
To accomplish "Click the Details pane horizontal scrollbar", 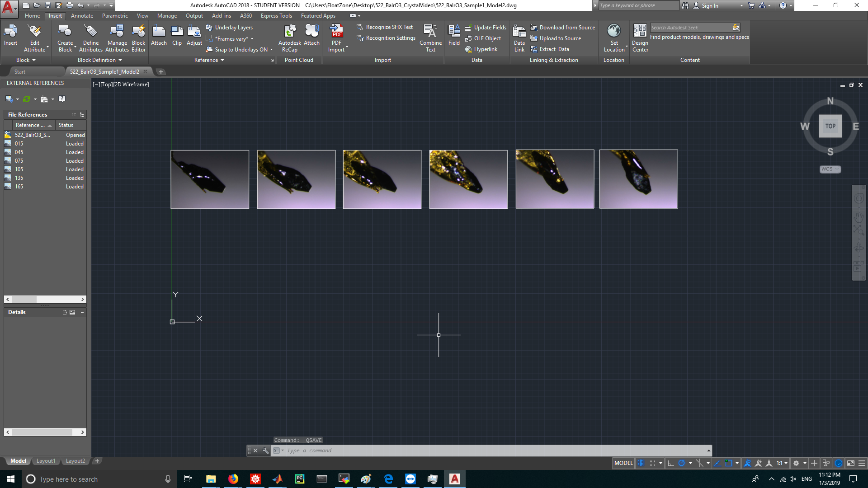I will [45, 432].
